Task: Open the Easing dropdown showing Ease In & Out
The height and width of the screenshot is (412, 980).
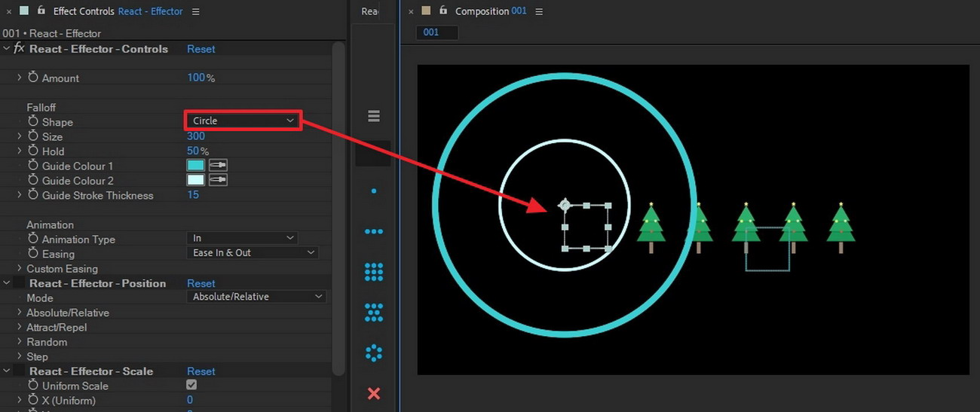Action: (252, 253)
